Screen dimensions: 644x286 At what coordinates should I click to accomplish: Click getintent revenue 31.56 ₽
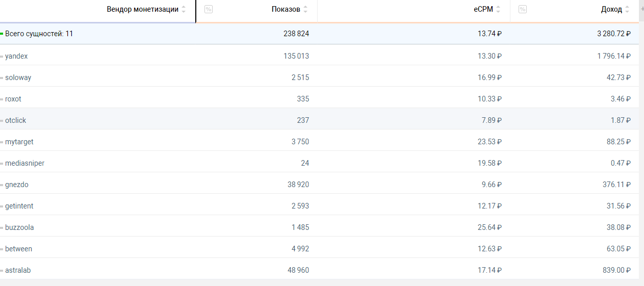[619, 206]
